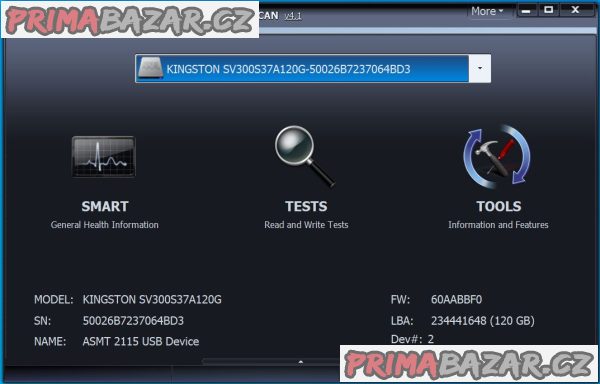Click the SMART label

[x=105, y=207]
